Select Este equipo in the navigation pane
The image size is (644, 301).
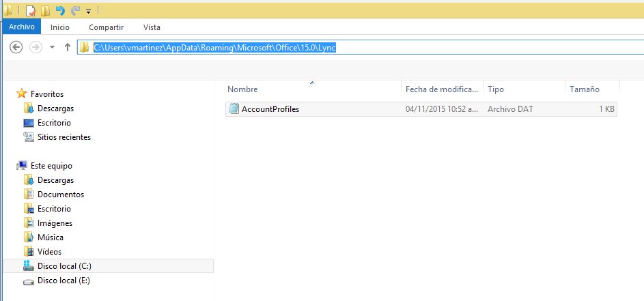51,166
